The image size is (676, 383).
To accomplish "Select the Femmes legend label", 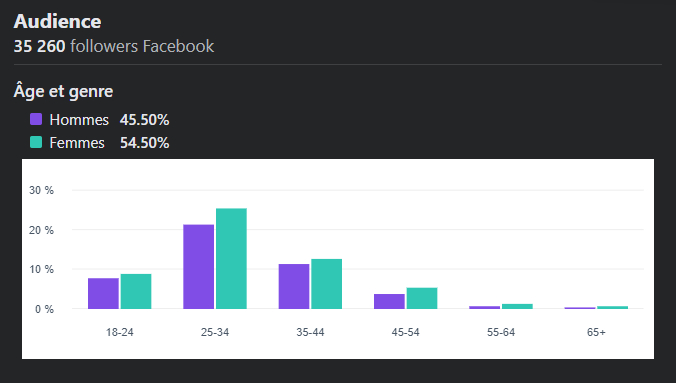I will click(x=77, y=143).
